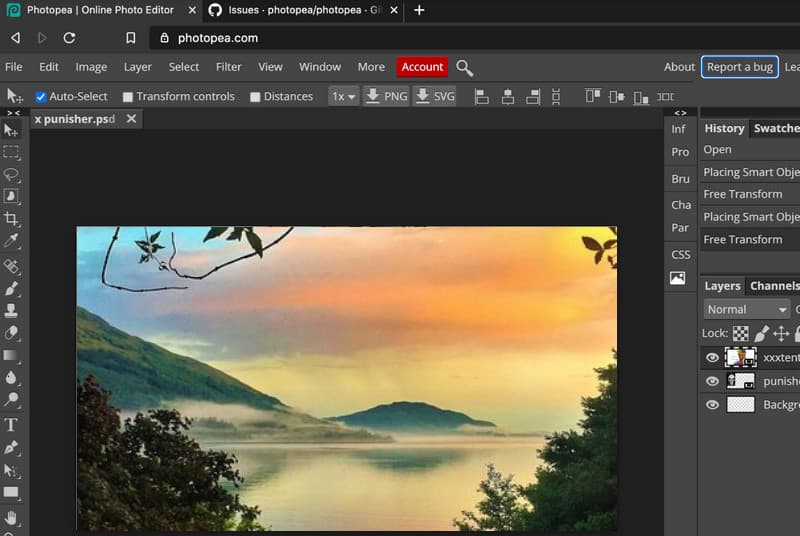Click the magnifier search icon
Viewport: 800px width, 536px height.
tap(465, 67)
